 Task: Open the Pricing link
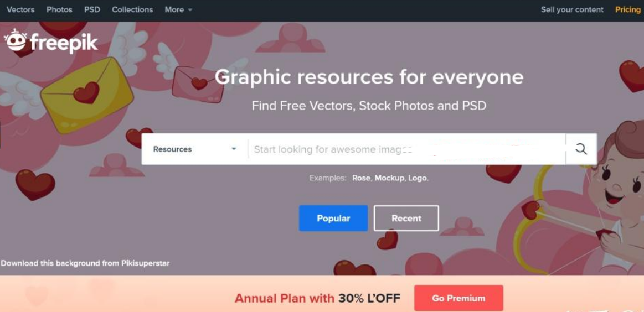click(627, 9)
